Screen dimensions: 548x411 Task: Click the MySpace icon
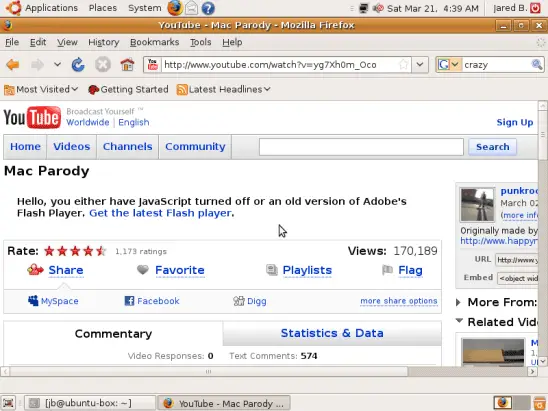[33, 301]
